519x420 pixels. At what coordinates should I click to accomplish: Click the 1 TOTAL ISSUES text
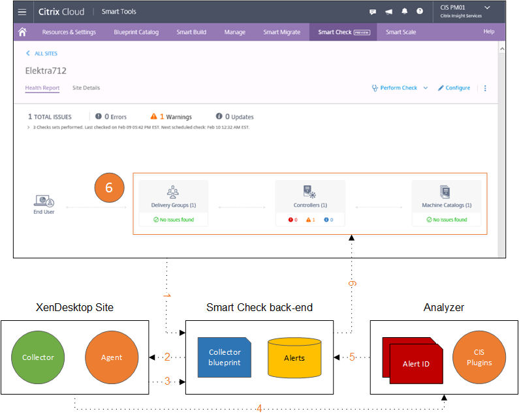click(x=50, y=117)
